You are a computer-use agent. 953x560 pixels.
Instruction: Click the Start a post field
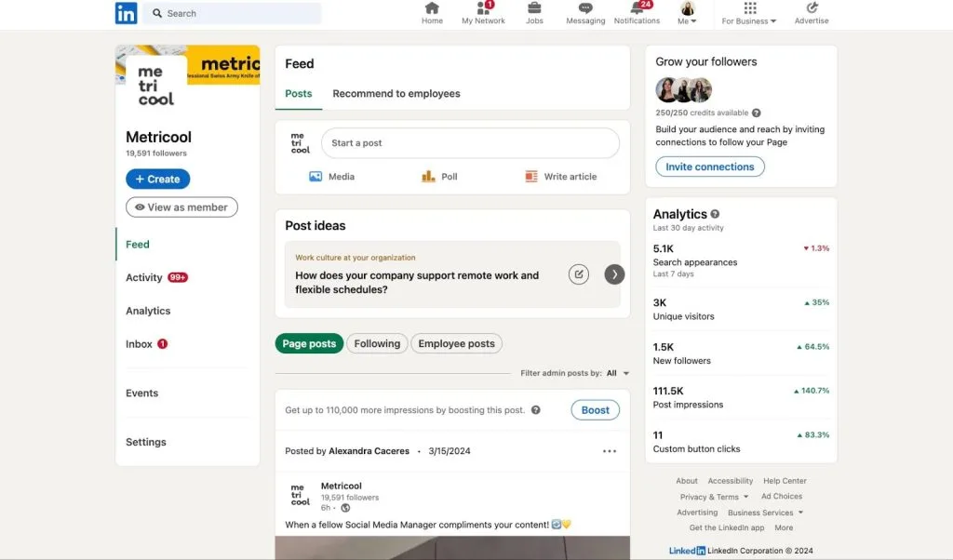(x=470, y=143)
